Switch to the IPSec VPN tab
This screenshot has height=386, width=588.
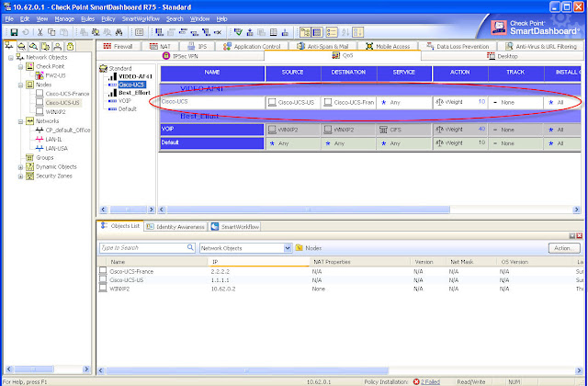pyautogui.click(x=180, y=56)
